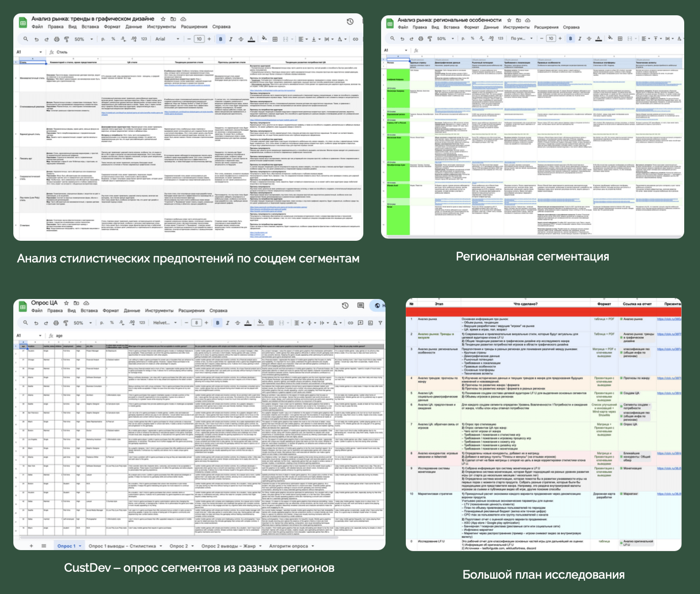
Task: Star the graphic design trends spreadsheet
Action: tap(163, 19)
